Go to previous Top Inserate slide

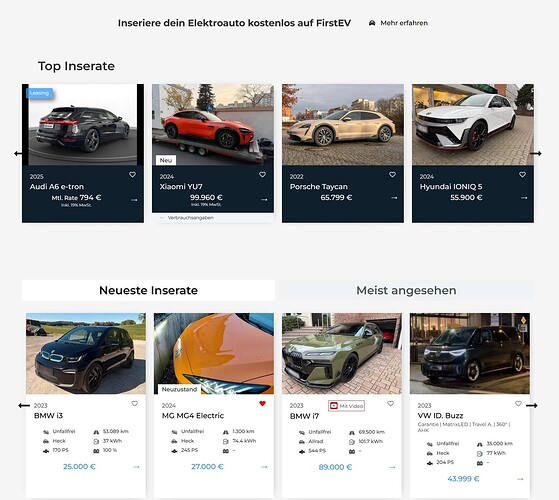pos(18,154)
